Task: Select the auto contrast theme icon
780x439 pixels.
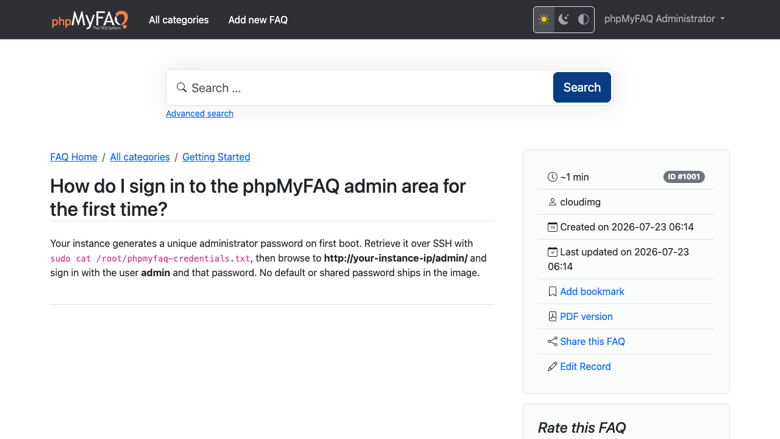Action: pyautogui.click(x=583, y=19)
